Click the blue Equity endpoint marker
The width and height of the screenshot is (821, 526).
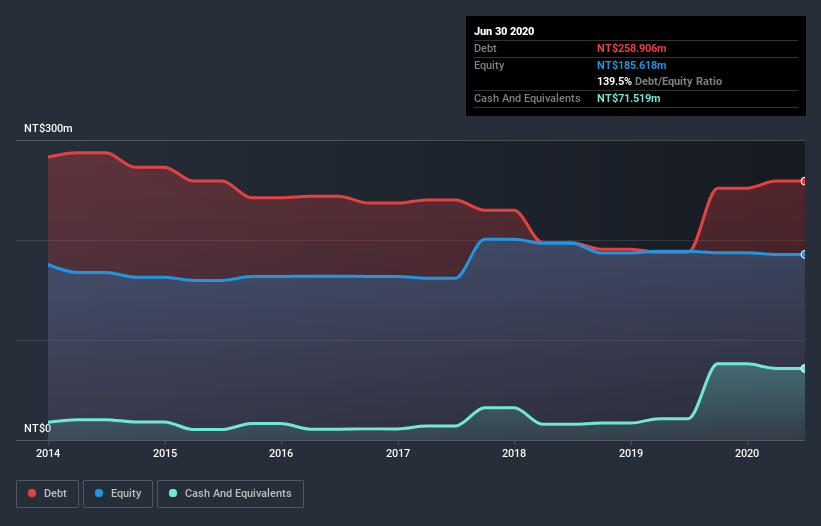pos(804,254)
